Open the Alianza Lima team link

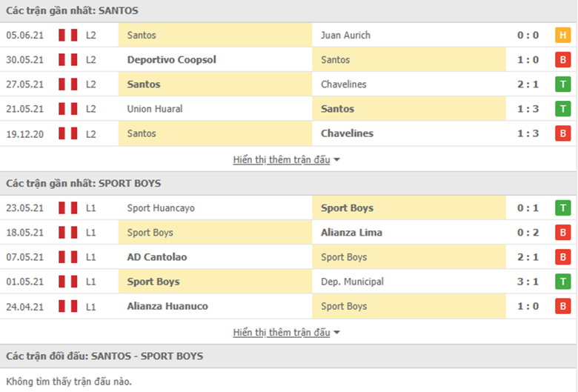(x=351, y=233)
